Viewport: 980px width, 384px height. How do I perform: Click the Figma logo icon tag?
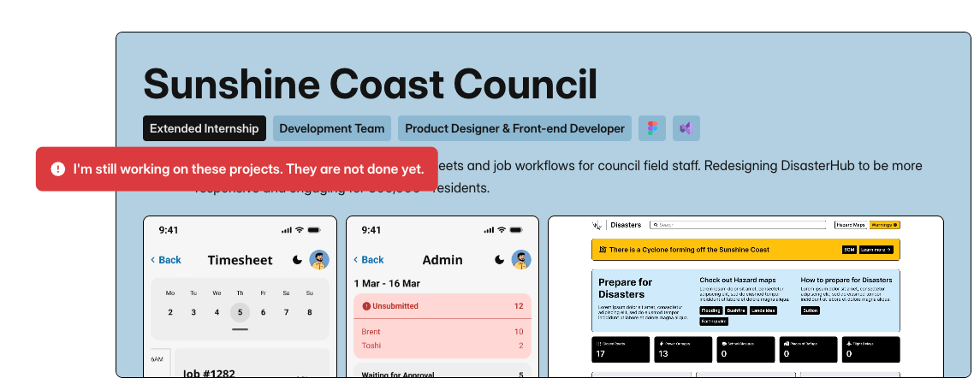[x=652, y=128]
